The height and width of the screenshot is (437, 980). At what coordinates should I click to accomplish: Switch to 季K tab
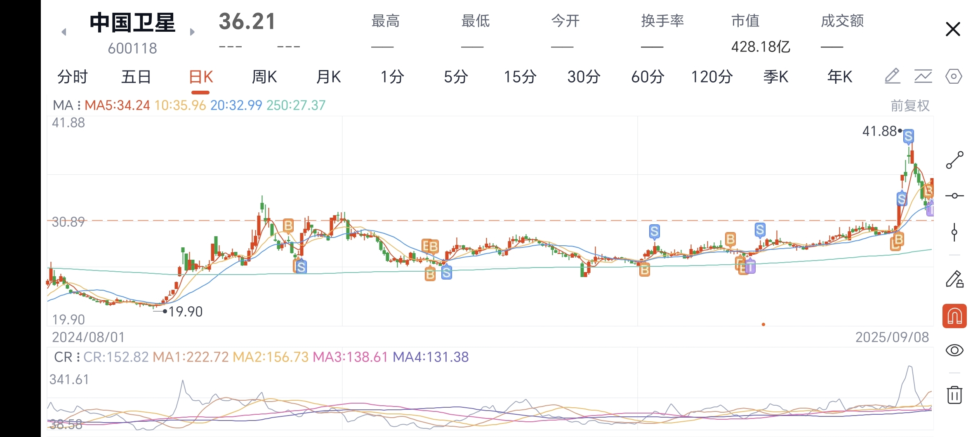[x=776, y=77]
